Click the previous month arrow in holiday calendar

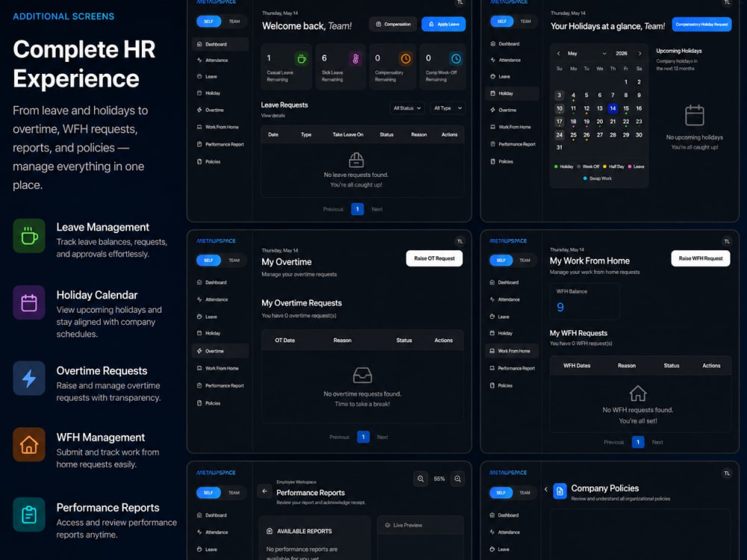(558, 54)
